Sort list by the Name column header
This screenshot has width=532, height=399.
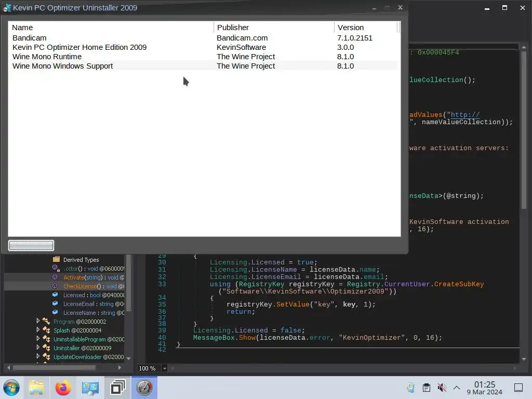tap(111, 28)
